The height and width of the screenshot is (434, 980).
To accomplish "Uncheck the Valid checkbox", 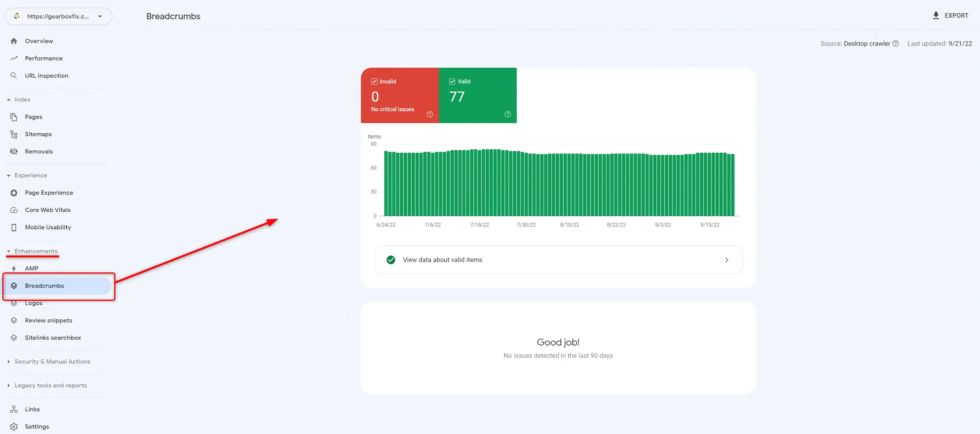I will point(452,82).
